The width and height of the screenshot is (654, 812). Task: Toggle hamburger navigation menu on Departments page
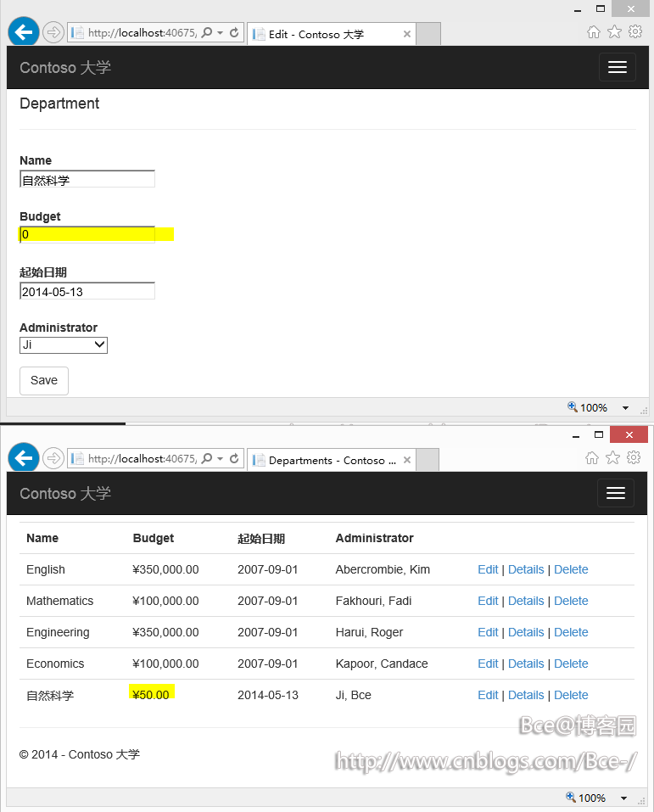click(x=616, y=493)
